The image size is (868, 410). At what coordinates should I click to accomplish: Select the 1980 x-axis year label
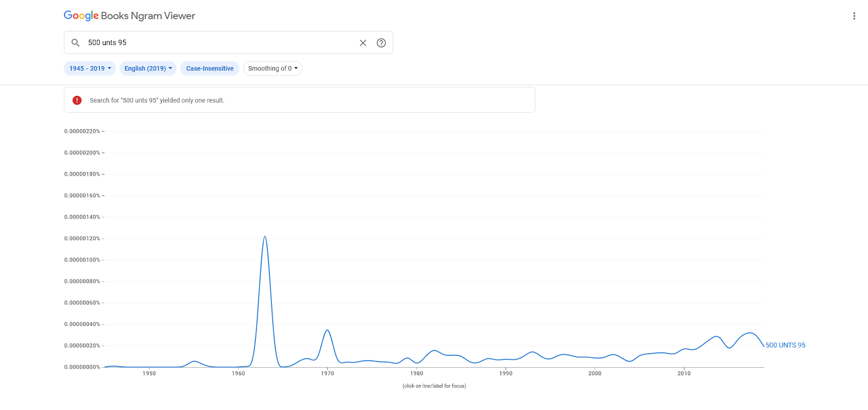coord(417,373)
